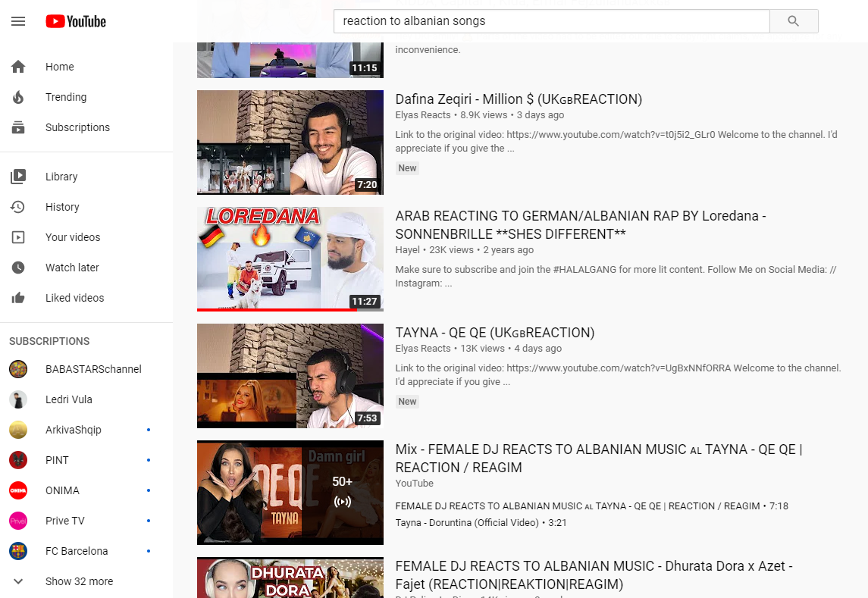Image resolution: width=868 pixels, height=598 pixels.
Task: Open Tayna - Doruntina (Official Video) entry
Action: click(481, 523)
